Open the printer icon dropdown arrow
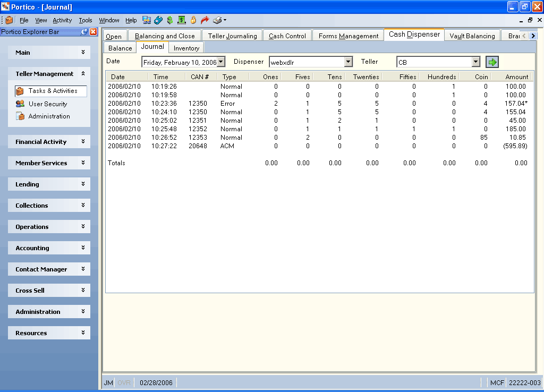This screenshot has width=544, height=392. coord(225,20)
